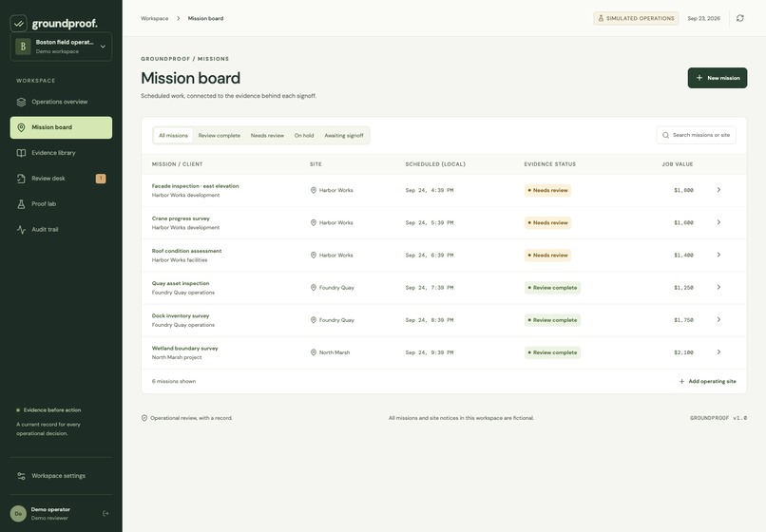Open Workspace settings
Screen dimensions: 766x532
point(61,476)
